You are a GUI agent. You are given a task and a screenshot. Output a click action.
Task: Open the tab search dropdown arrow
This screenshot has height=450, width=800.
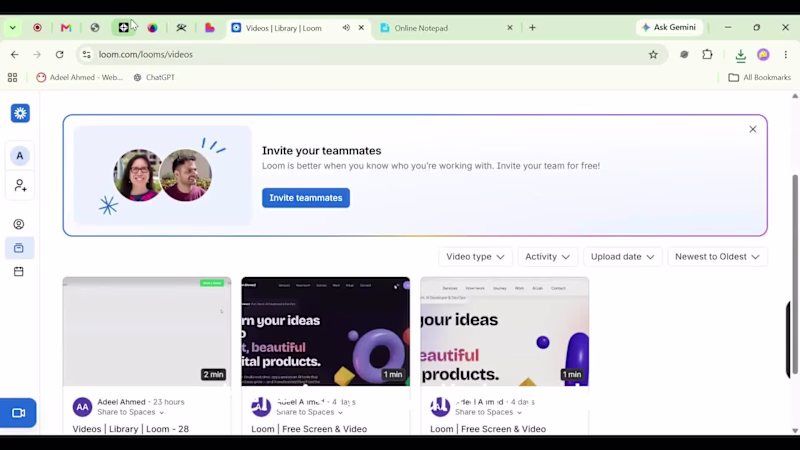[x=13, y=28]
